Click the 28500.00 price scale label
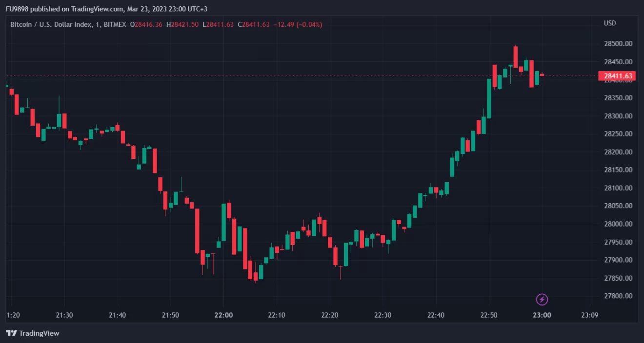 (618, 44)
